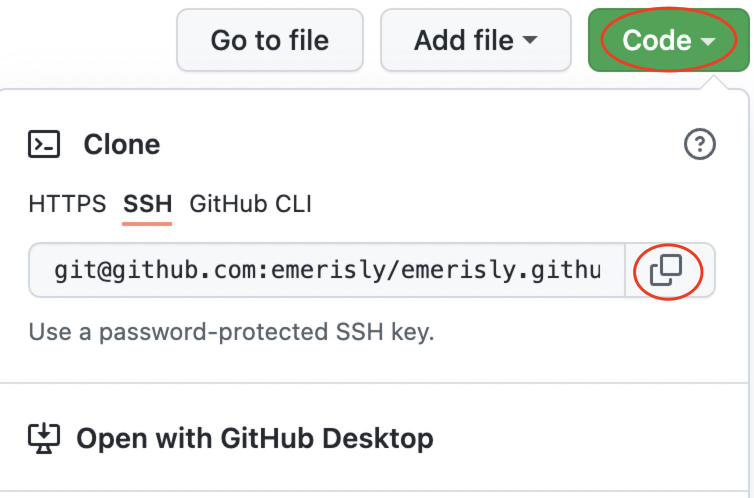Expand the Add file dropdown menu
This screenshot has height=498, width=754.
475,41
